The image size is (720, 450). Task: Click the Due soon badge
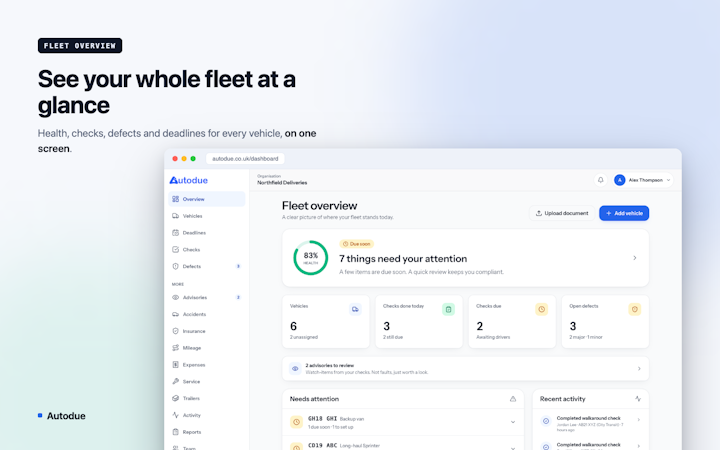tap(357, 244)
